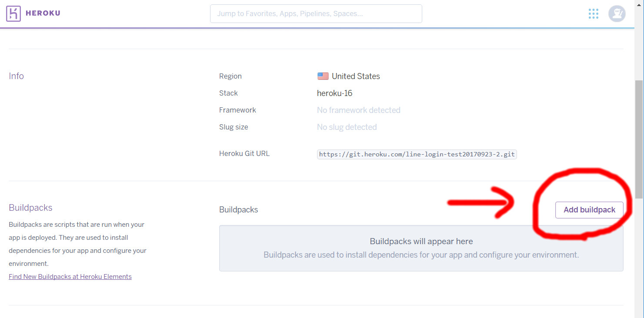Click the HEROKU wordmark text

click(43, 13)
